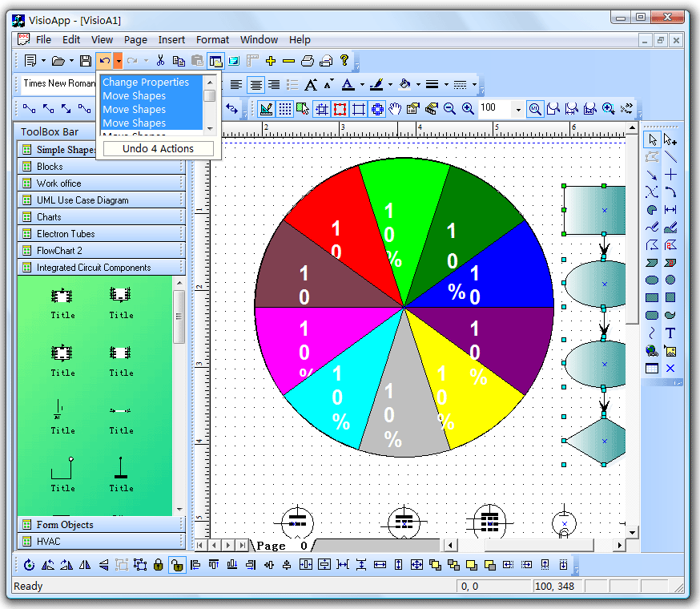The height and width of the screenshot is (609, 700).
Task: Expand the UML Use Case Diagram category
Action: [x=101, y=200]
